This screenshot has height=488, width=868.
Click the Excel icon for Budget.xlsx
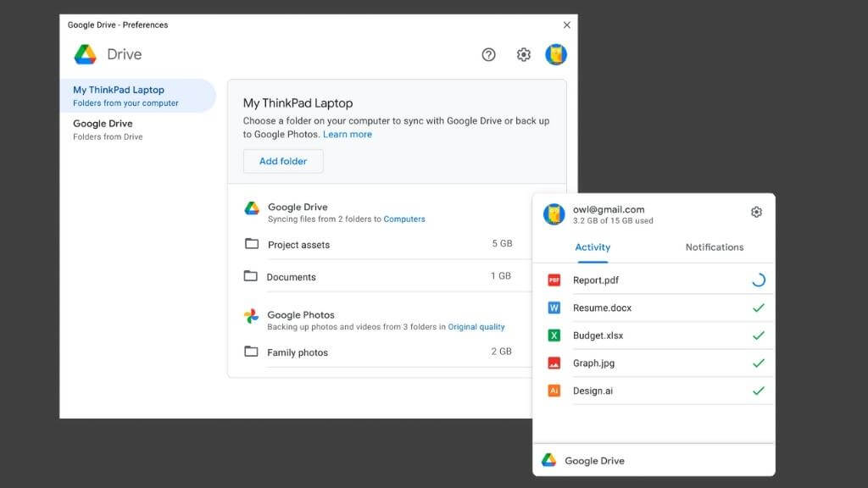pyautogui.click(x=554, y=335)
